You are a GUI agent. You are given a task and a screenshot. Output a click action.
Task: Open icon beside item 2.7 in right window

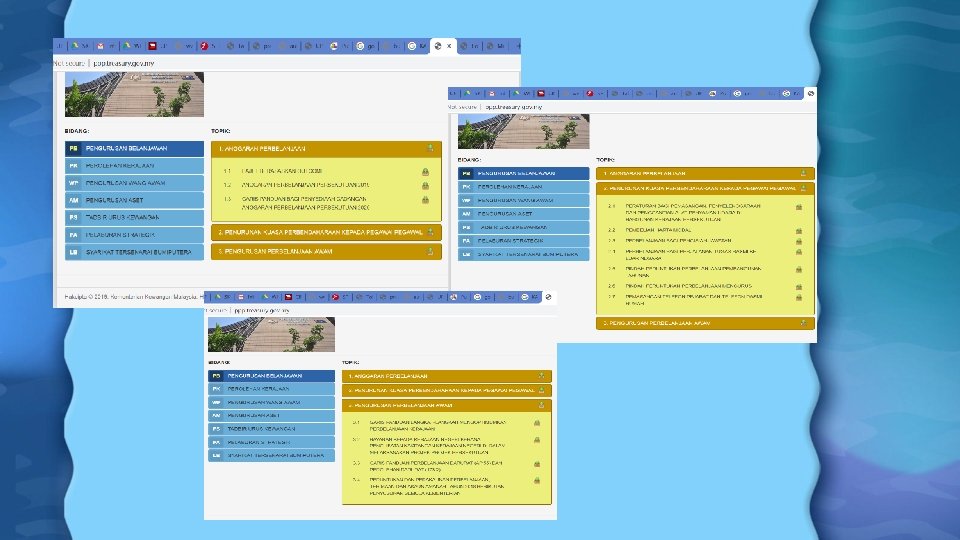click(x=798, y=297)
